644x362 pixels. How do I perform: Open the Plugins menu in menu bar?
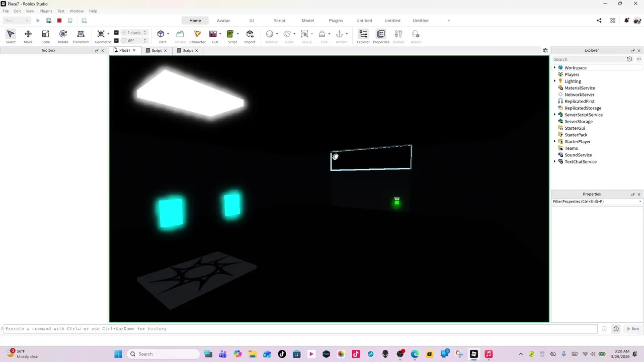pyautogui.click(x=46, y=11)
